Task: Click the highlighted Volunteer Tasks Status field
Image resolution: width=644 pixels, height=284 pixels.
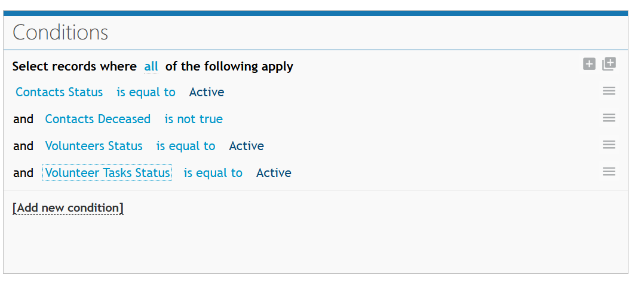Action: [107, 173]
